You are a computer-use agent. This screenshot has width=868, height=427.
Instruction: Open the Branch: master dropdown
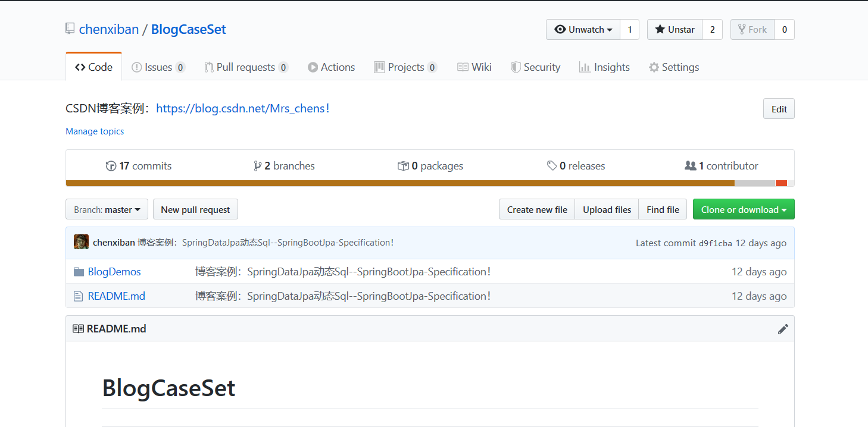[107, 209]
